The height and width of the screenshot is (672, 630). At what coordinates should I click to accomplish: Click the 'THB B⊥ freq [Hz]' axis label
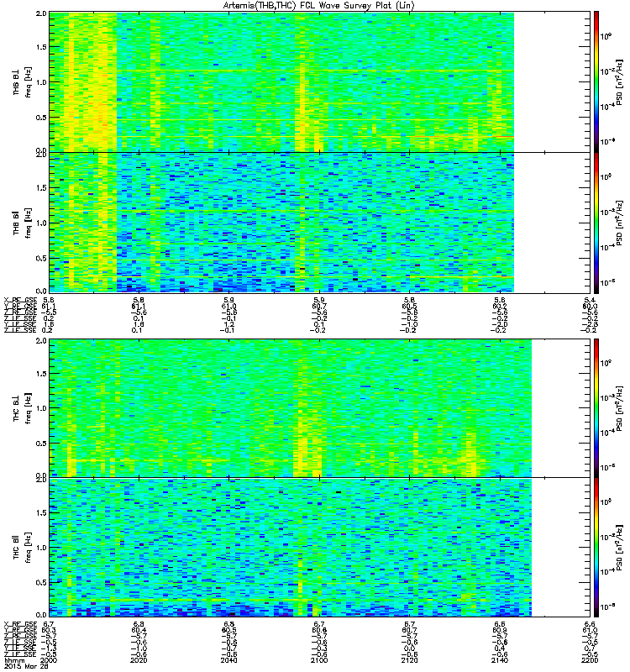click(23, 81)
